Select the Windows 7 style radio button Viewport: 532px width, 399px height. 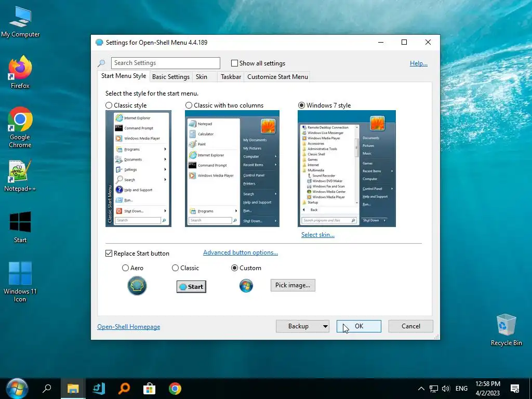301,105
